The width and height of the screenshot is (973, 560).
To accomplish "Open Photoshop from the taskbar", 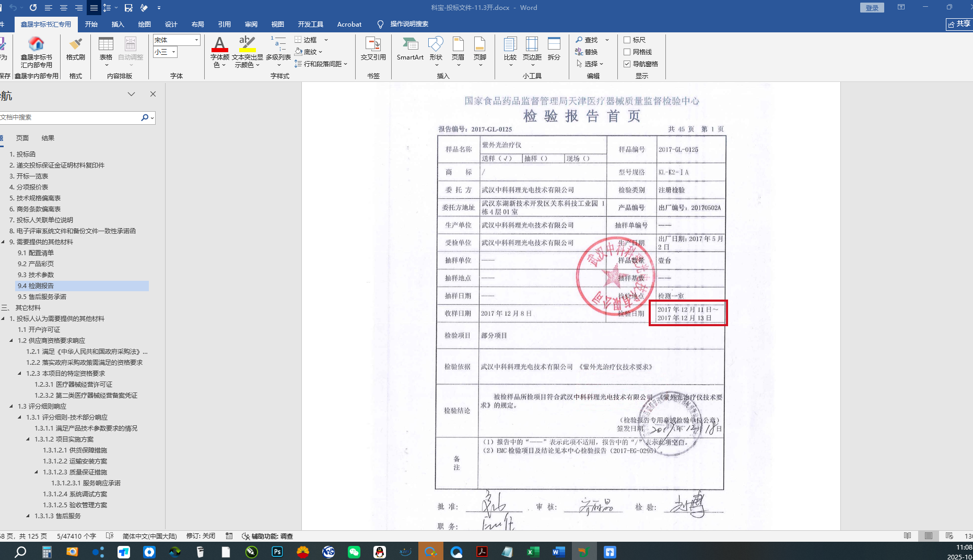I will click(x=277, y=552).
